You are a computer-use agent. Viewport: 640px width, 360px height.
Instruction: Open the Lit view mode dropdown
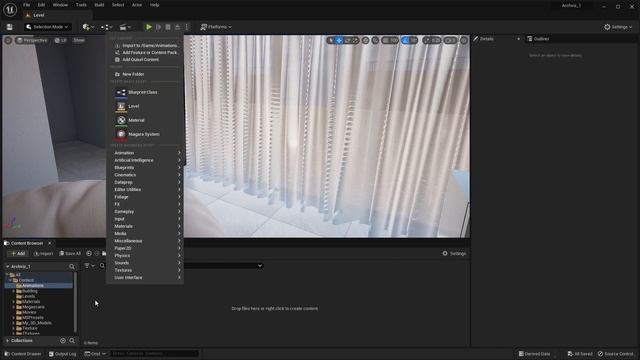click(x=60, y=40)
